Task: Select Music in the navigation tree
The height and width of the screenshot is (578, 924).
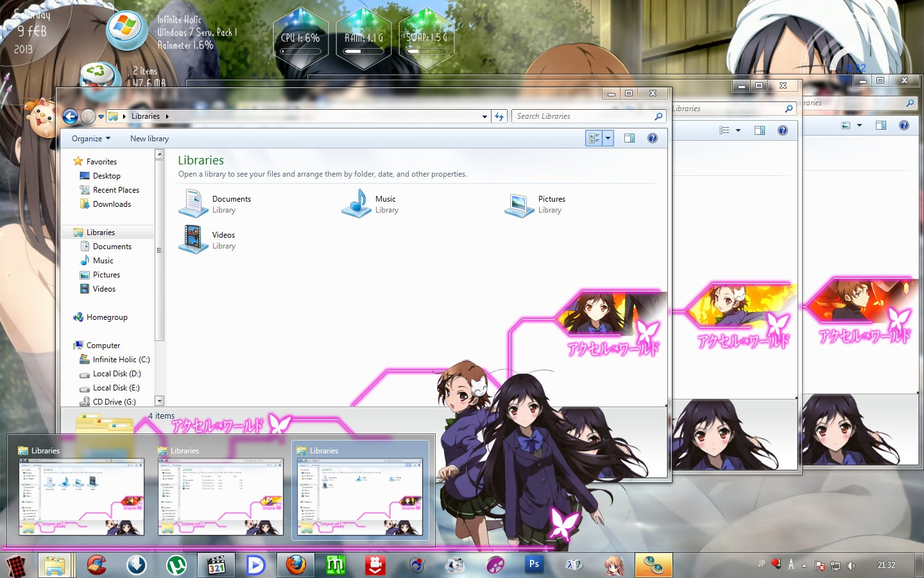Action: pos(103,261)
